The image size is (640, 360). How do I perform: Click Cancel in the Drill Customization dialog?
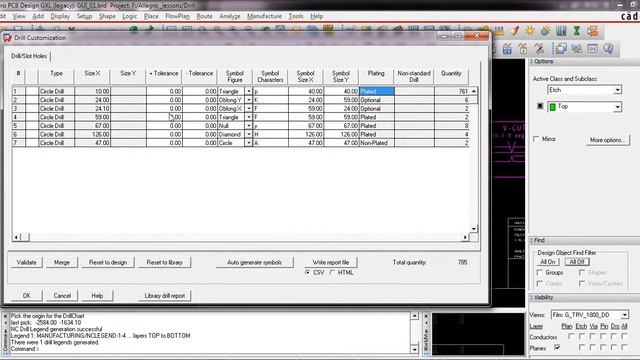coord(62,296)
